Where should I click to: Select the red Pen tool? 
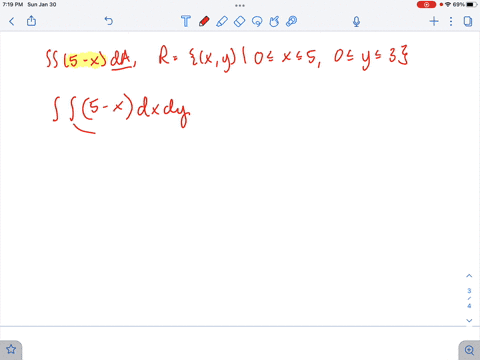204,21
